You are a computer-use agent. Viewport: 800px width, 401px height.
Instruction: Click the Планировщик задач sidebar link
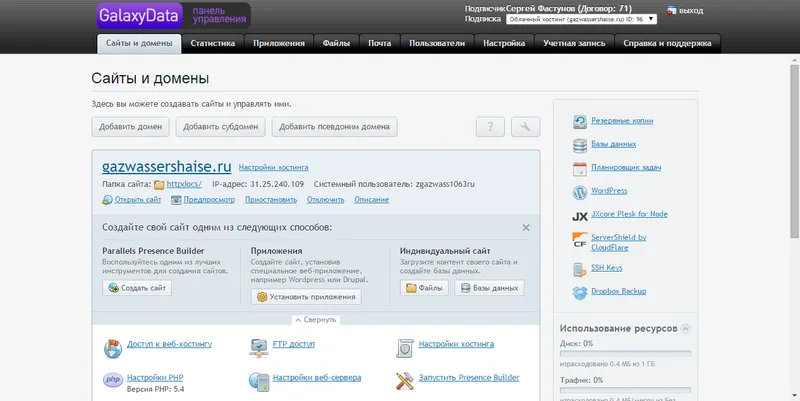pos(626,167)
